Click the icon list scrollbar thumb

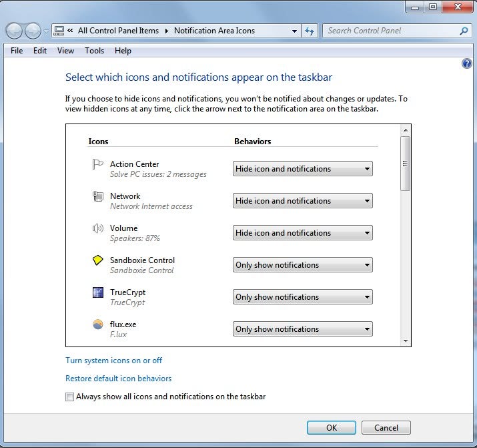point(405,164)
